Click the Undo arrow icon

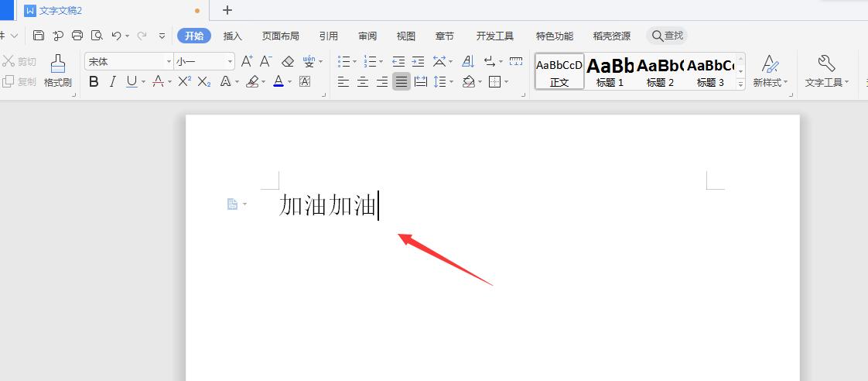point(116,36)
